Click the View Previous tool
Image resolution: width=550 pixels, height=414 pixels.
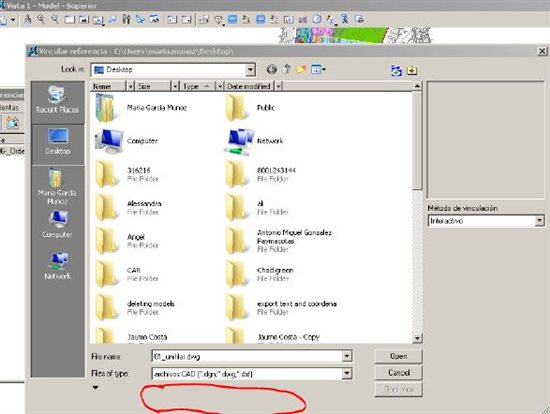[x=172, y=19]
